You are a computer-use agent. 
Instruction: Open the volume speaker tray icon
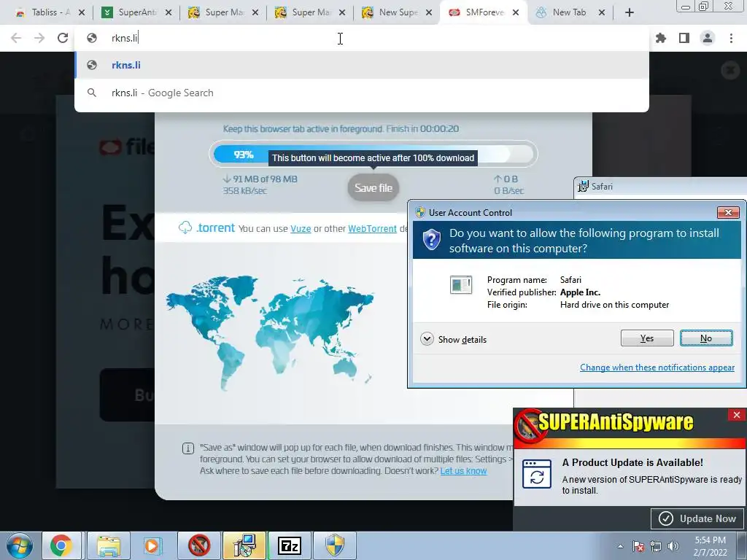(x=673, y=546)
